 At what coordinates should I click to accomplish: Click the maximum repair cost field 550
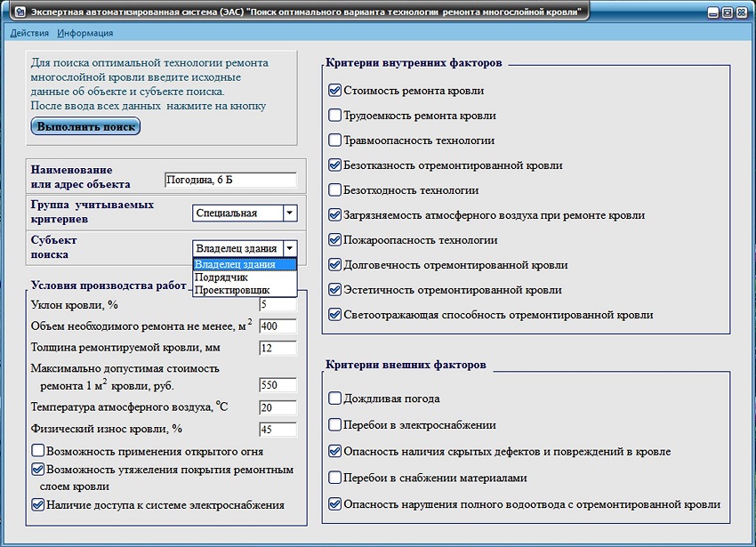click(277, 385)
